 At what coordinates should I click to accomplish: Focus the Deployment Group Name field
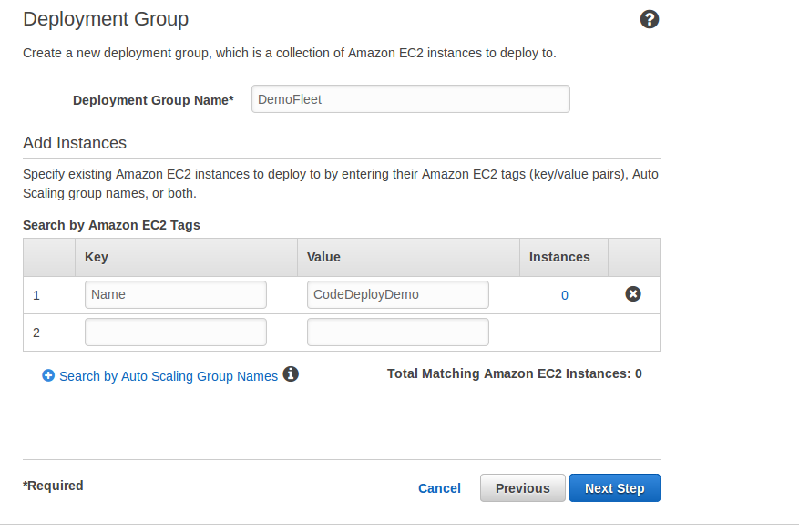click(411, 99)
